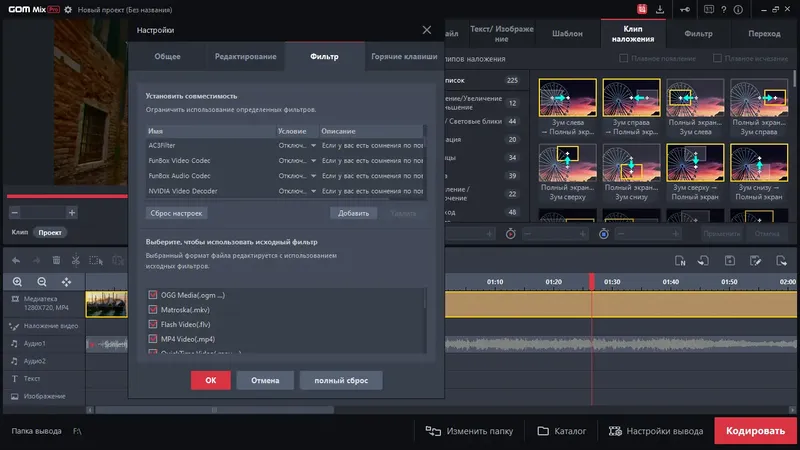
Task: Open the Общее settings tab
Action: pyautogui.click(x=167, y=56)
